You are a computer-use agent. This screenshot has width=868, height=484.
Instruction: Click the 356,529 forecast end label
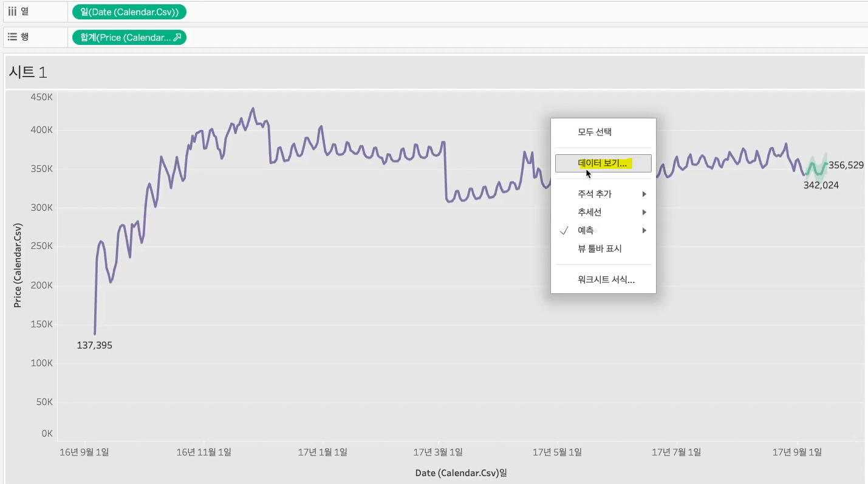coord(846,165)
